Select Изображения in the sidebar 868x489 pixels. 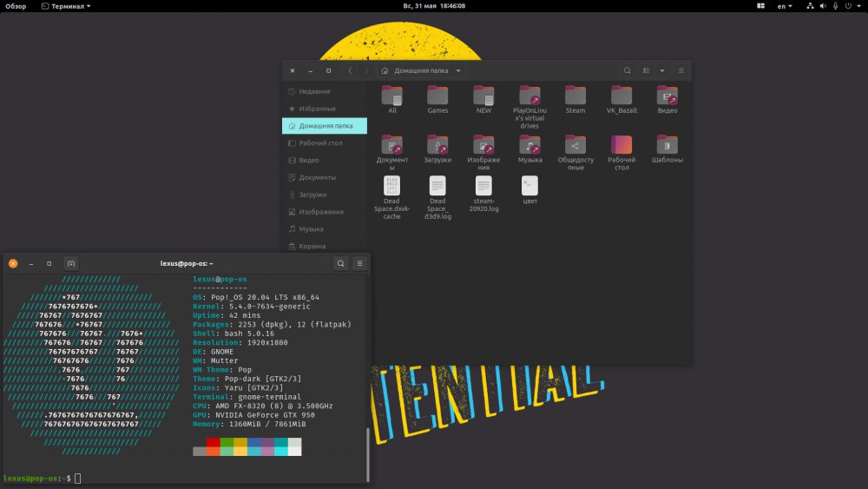[325, 212]
